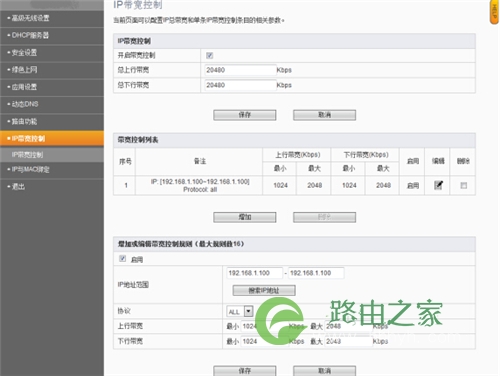Click the bottom 取消 button for the rule
This screenshot has width=500, height=376.
(324, 371)
